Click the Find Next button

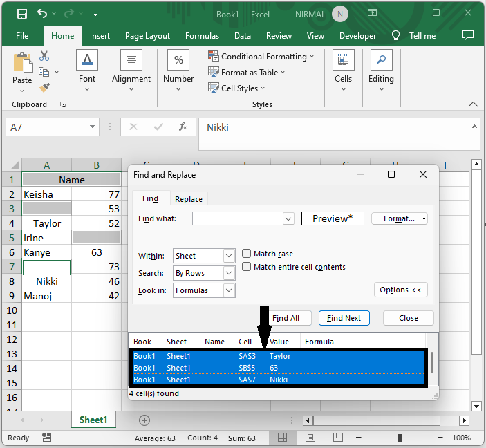point(344,318)
